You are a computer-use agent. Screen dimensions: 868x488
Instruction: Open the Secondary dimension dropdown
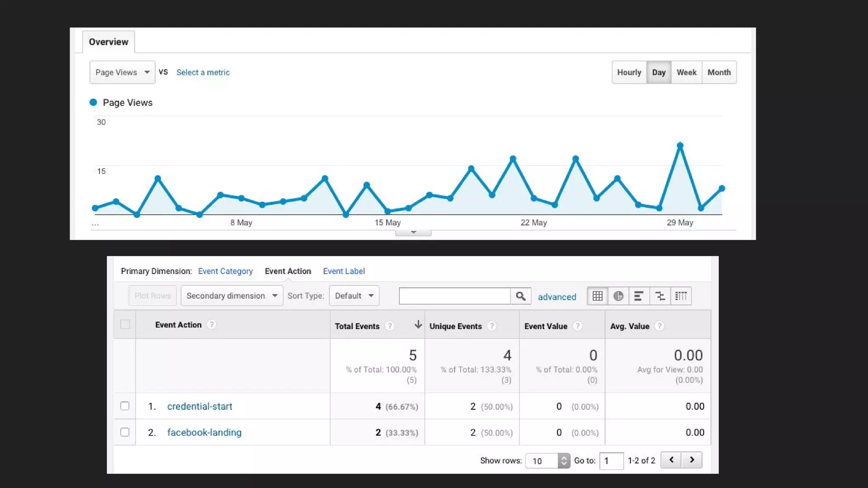[x=231, y=296]
